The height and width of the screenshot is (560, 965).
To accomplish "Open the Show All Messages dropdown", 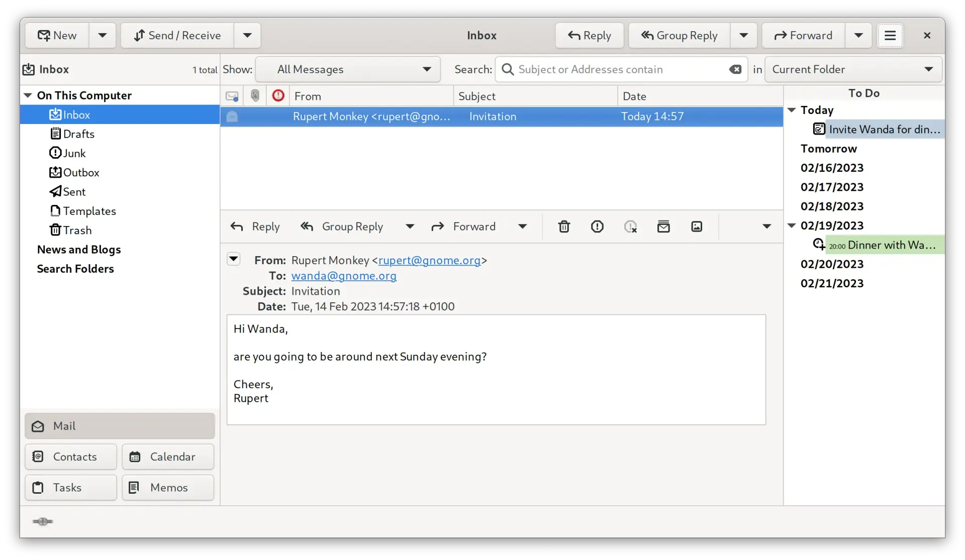I will pos(348,69).
